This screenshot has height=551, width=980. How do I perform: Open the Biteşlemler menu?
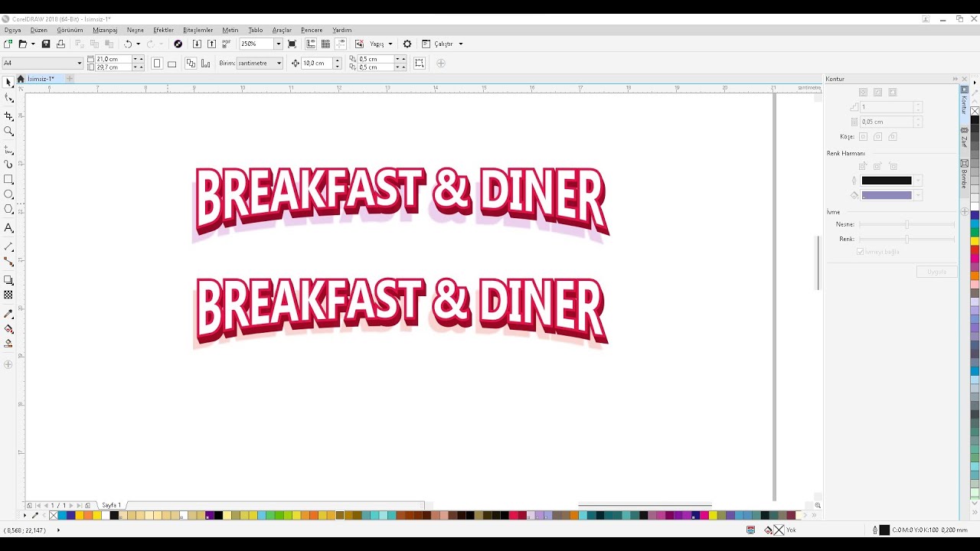click(x=198, y=30)
